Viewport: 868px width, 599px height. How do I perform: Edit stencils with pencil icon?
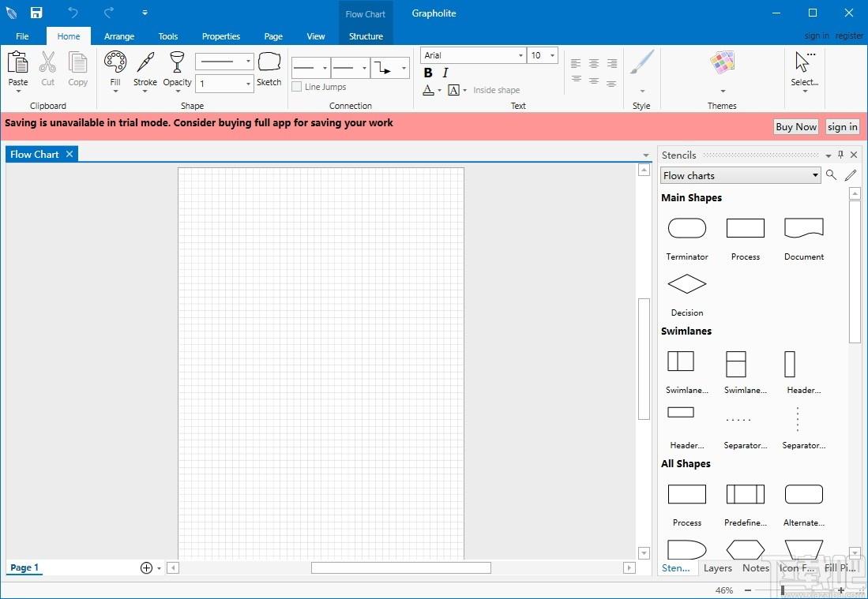pos(851,175)
